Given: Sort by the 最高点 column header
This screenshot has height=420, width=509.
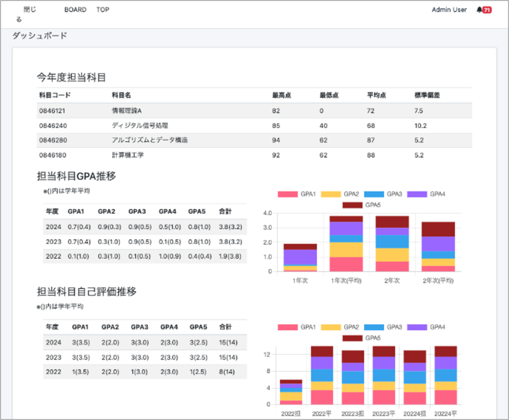Looking at the screenshot, I should [x=282, y=95].
